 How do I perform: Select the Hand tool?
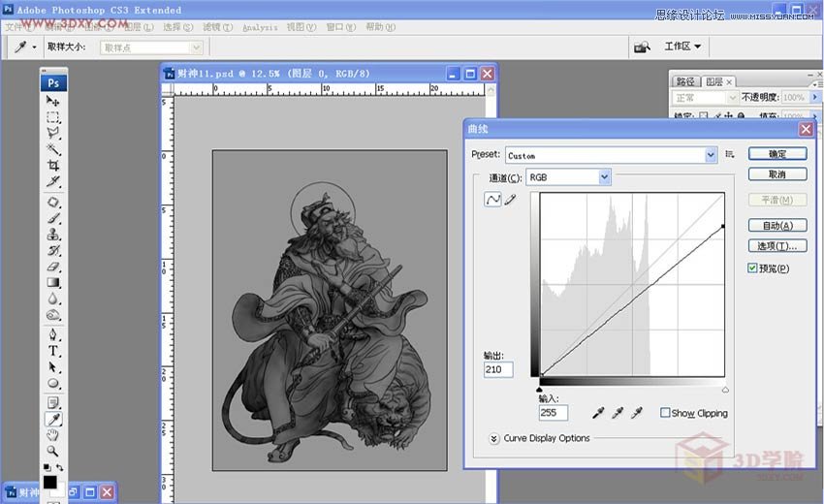click(53, 435)
